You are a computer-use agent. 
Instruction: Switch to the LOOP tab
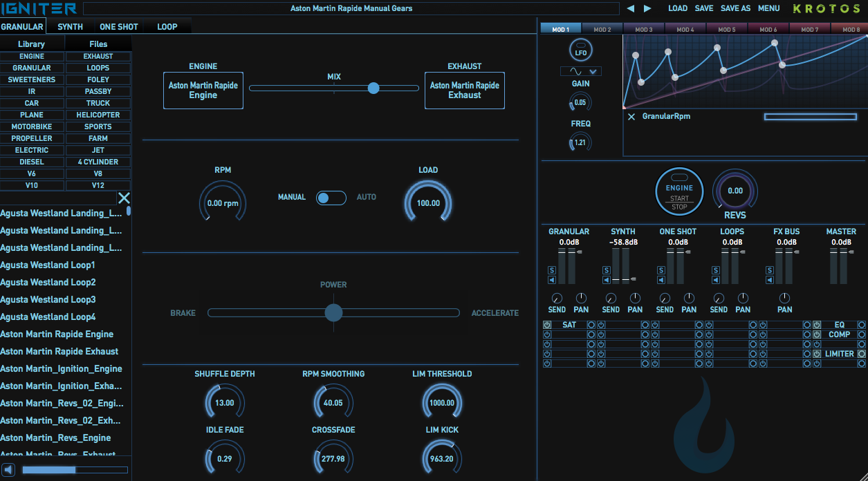click(167, 27)
